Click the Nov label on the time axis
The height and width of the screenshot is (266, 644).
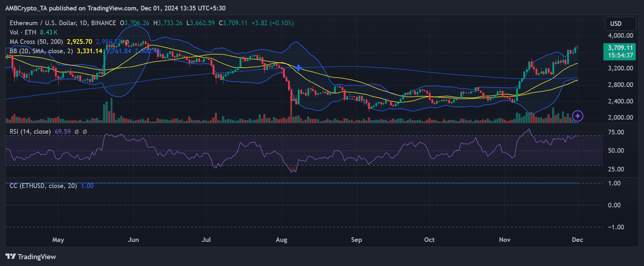click(x=505, y=240)
